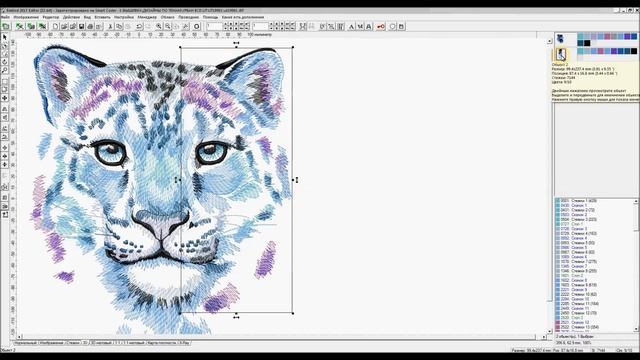This screenshot has height=360, width=640.
Task: Pick the teal first swatch of second object
Action: (x=580, y=51)
